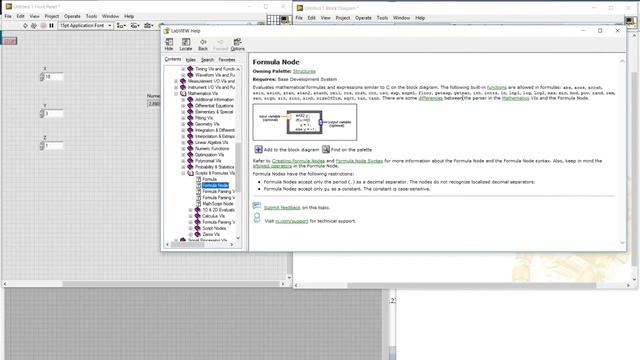This screenshot has width=640, height=360.
Task: Visit the ni.com/support link
Action: 291,221
